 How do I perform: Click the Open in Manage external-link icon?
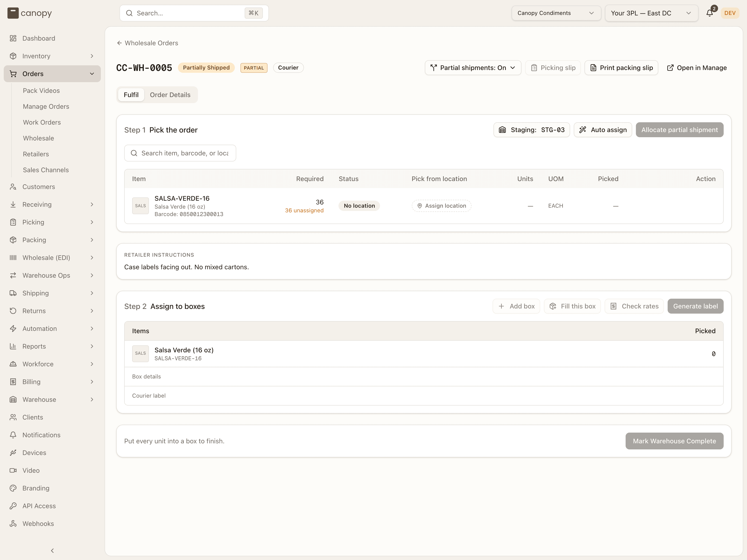point(670,68)
